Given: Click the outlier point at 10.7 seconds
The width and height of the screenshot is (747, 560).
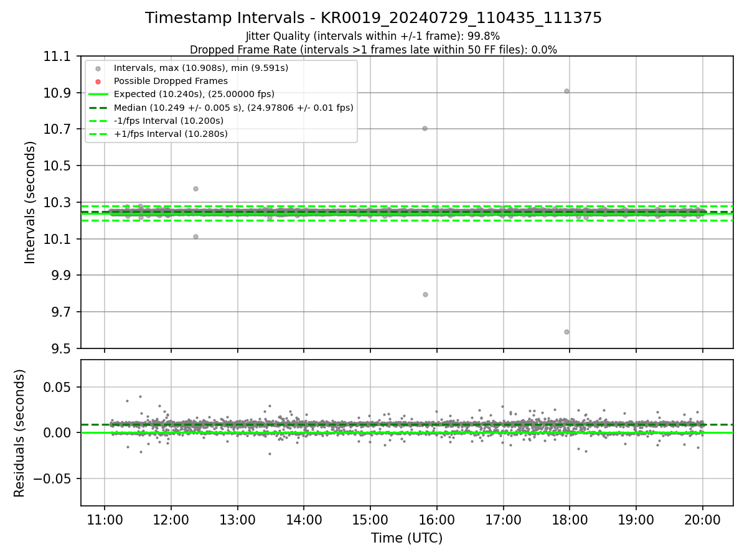Looking at the screenshot, I should [425, 128].
